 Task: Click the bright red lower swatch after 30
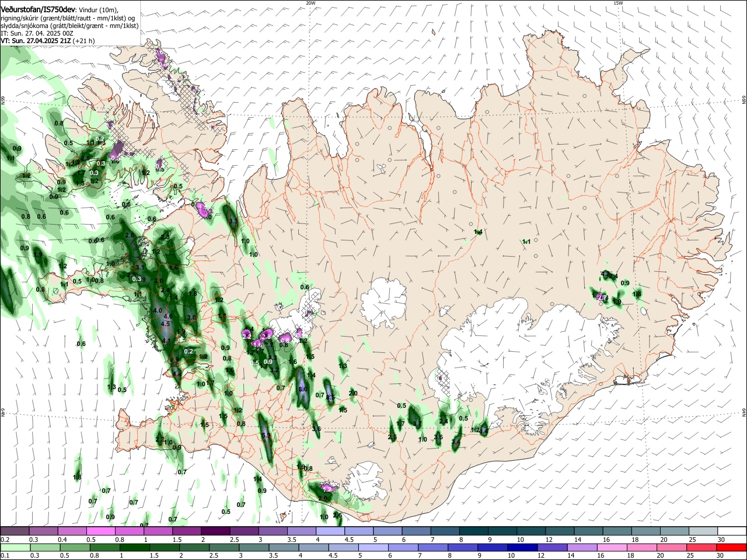click(732, 547)
